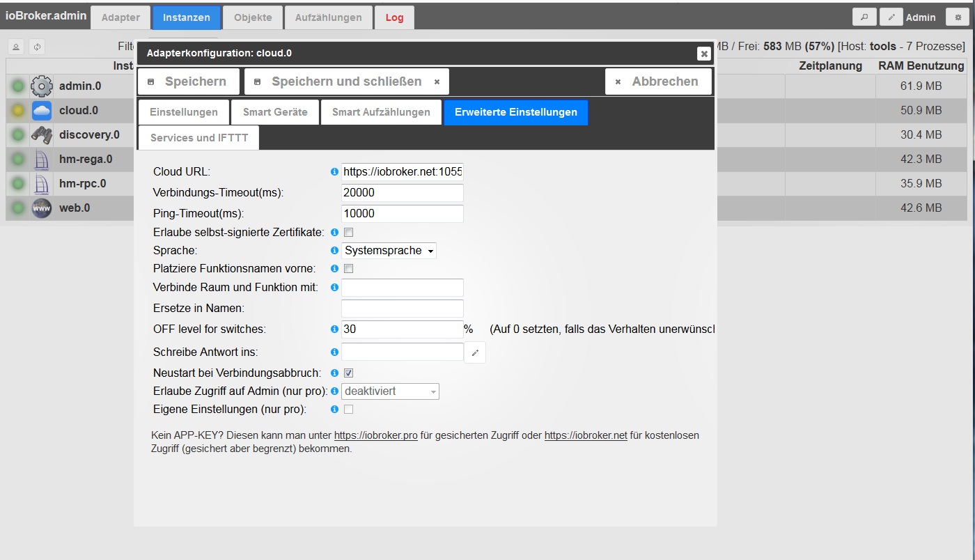Viewport: 975px width, 560px height.
Task: Click green status indicator of web.0
Action: pyautogui.click(x=18, y=208)
